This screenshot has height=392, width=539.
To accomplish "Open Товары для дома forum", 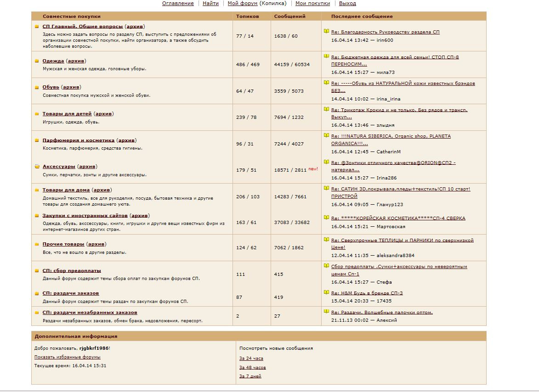I will point(66,190).
